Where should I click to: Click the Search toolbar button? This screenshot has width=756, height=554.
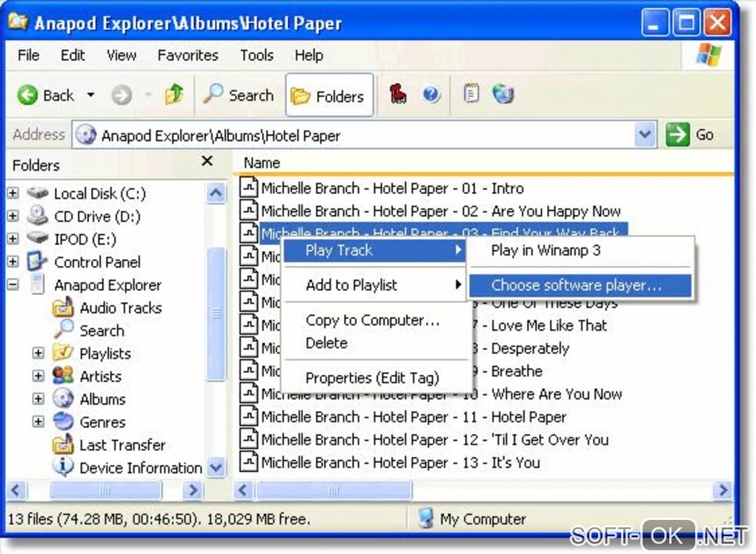(238, 95)
